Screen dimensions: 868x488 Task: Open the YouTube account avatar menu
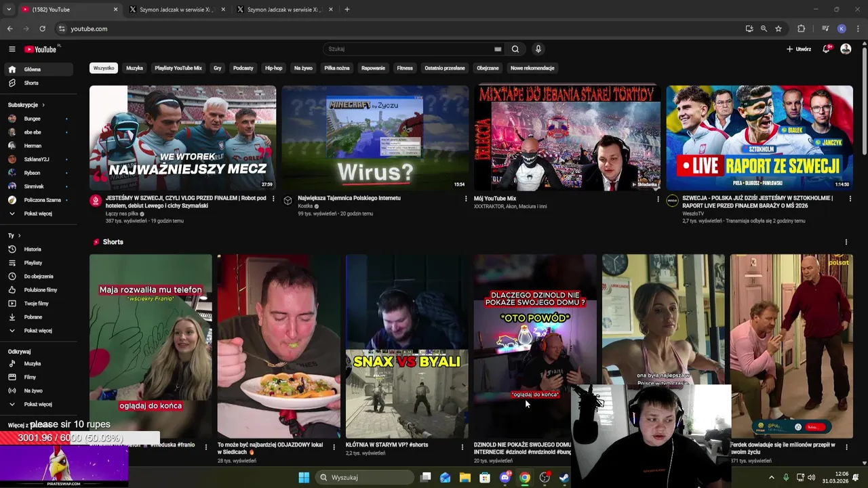[846, 49]
